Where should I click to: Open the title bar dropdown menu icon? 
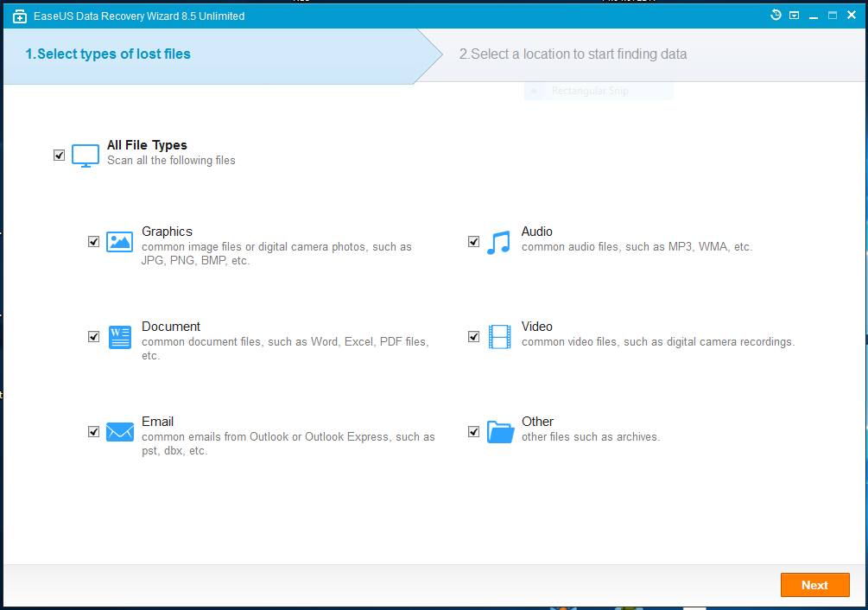[x=794, y=16]
